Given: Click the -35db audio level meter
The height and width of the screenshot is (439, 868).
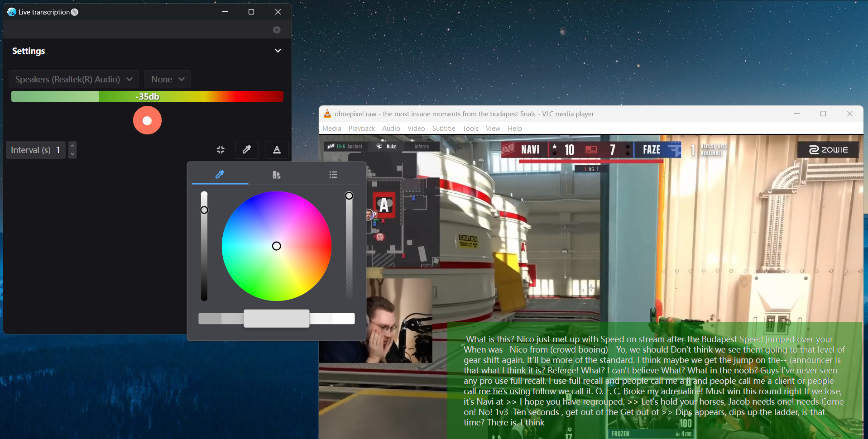Looking at the screenshot, I should [x=147, y=96].
